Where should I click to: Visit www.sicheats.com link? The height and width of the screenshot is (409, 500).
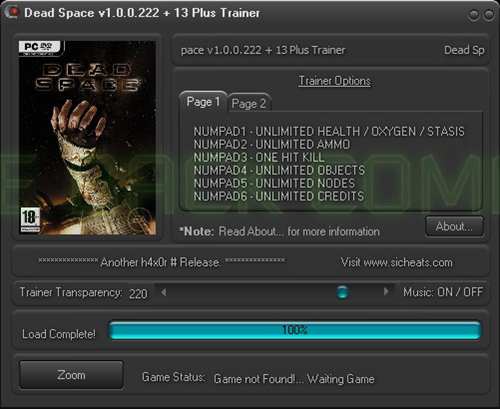[x=397, y=262]
